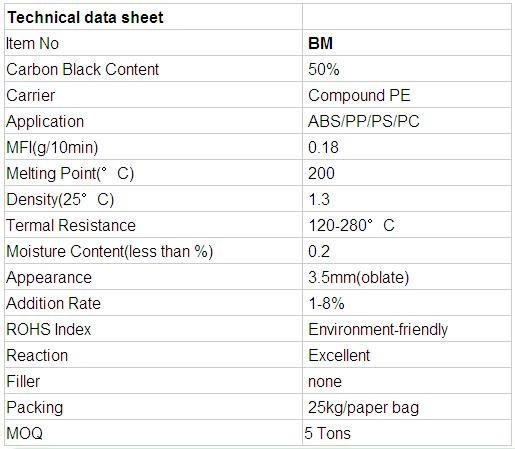Select the Filler value 'none'
Viewport: 515px width, 449px height.
pos(325,381)
